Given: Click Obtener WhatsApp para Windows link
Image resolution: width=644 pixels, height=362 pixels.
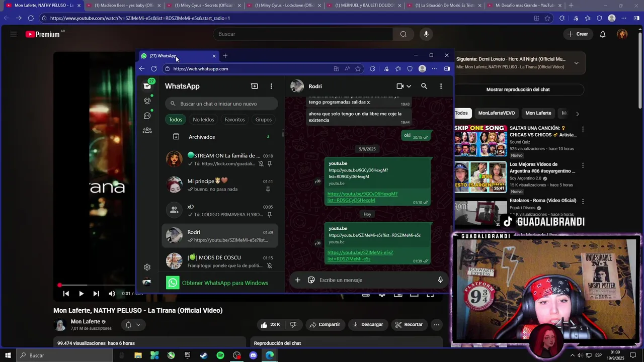Looking at the screenshot, I should click(x=225, y=283).
